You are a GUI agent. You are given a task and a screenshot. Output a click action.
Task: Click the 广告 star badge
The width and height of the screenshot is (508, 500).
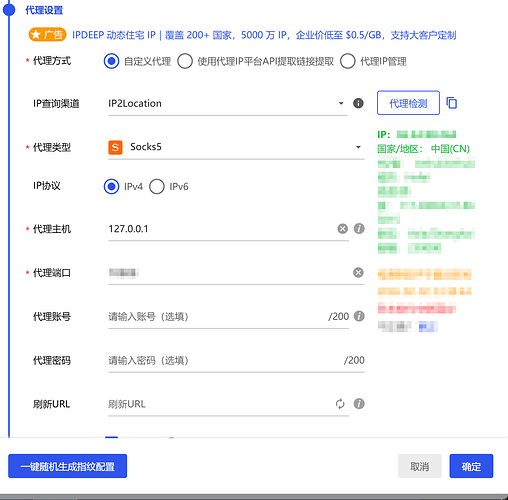click(47, 35)
